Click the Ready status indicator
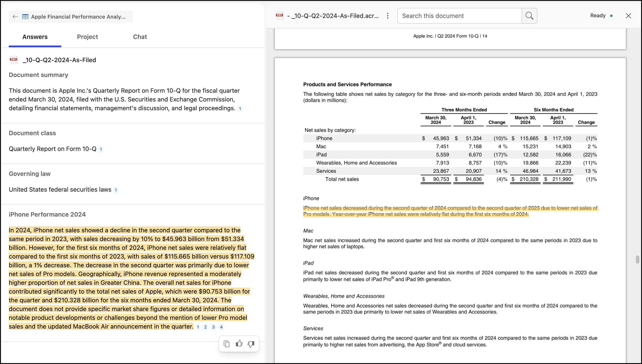642x364 pixels. click(602, 16)
